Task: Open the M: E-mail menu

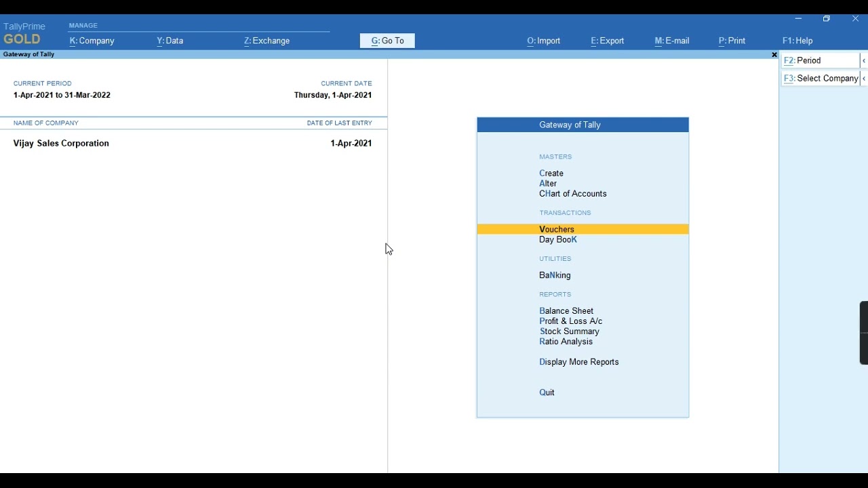Action: pyautogui.click(x=672, y=41)
